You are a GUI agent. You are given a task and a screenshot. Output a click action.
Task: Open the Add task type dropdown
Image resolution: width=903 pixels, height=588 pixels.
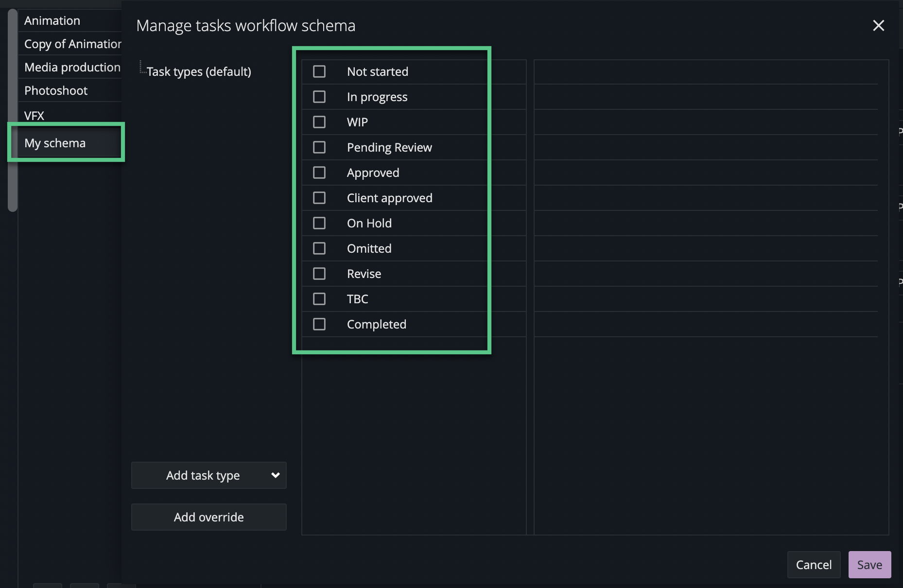click(209, 475)
